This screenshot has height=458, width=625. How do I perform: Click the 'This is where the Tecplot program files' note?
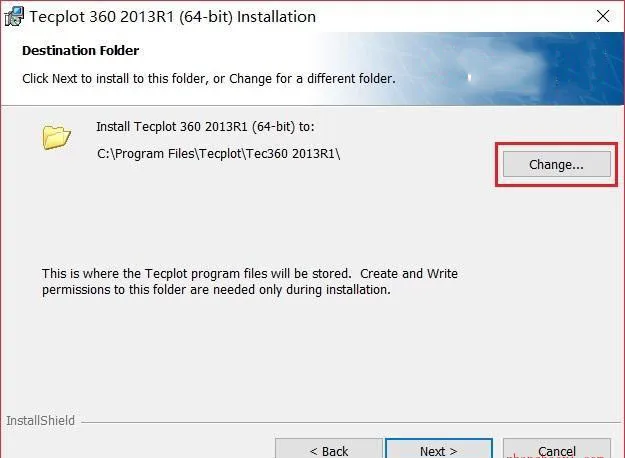point(250,281)
